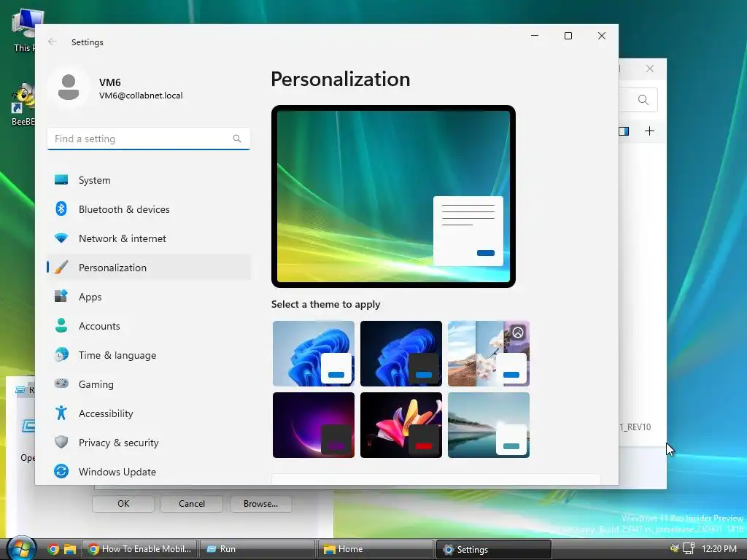Click the Settings taskbar button

point(494,549)
